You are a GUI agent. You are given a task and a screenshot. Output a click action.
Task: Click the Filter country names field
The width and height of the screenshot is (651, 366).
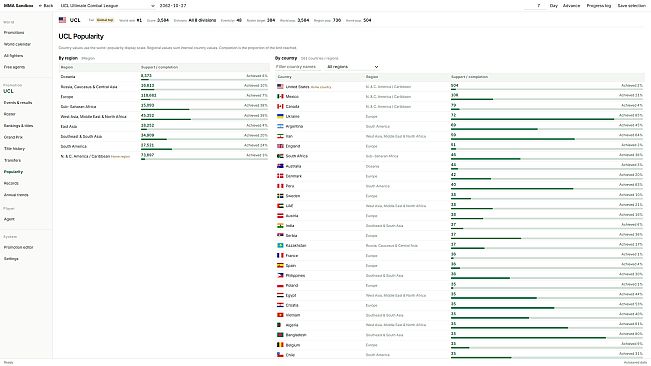click(x=298, y=67)
